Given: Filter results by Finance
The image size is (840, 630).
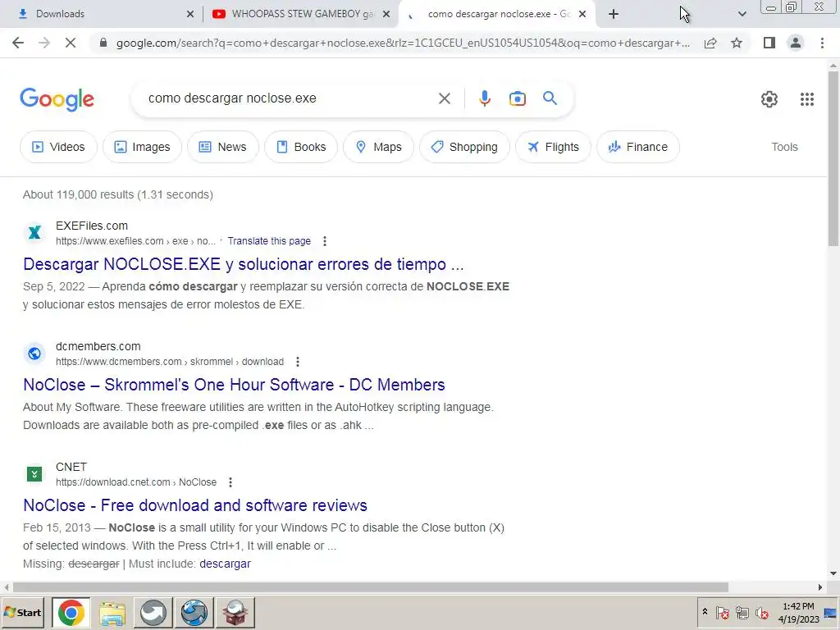Looking at the screenshot, I should coord(638,147).
